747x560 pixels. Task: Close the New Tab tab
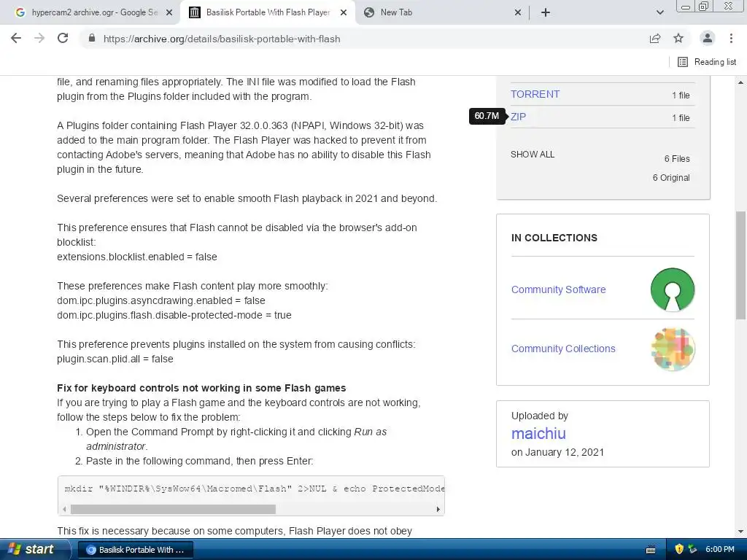click(518, 13)
